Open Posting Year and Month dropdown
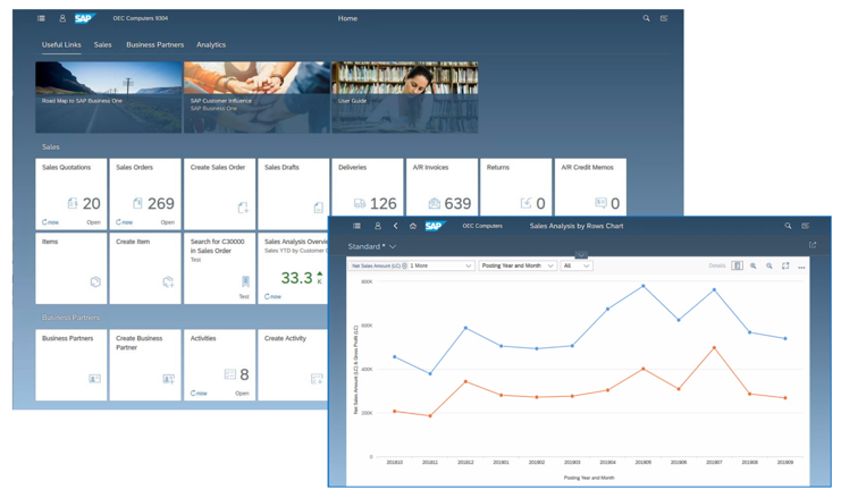Image resolution: width=841 pixels, height=498 pixels. 517,266
